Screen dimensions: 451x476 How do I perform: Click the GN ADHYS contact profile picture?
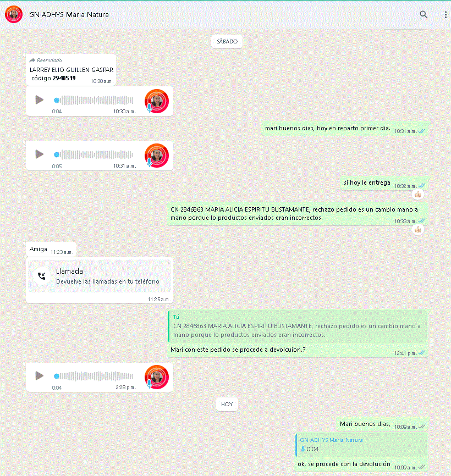point(14,14)
